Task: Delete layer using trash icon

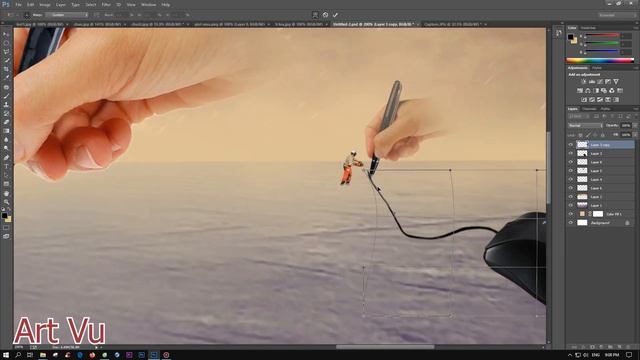Action: 628,347
